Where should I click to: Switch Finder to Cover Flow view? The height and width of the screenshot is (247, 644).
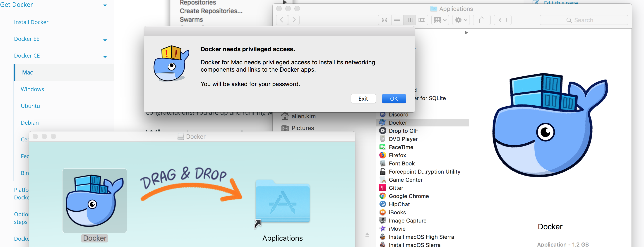click(422, 20)
